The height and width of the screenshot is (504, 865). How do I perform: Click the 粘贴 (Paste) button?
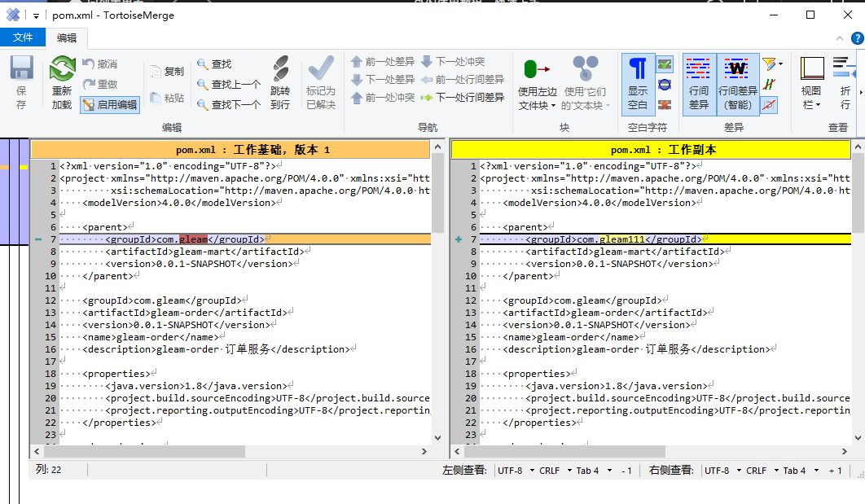click(167, 98)
